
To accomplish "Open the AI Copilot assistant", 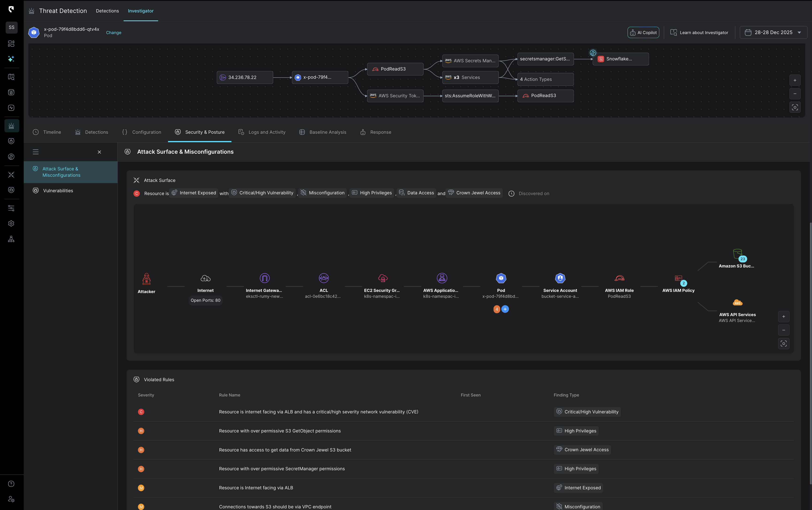I will [x=643, y=32].
